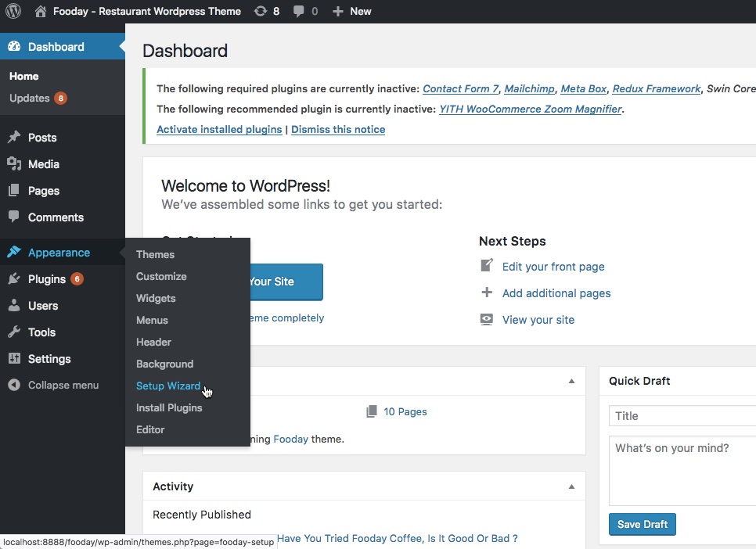Open the Pages menu label
This screenshot has height=549, width=756.
(x=43, y=191)
